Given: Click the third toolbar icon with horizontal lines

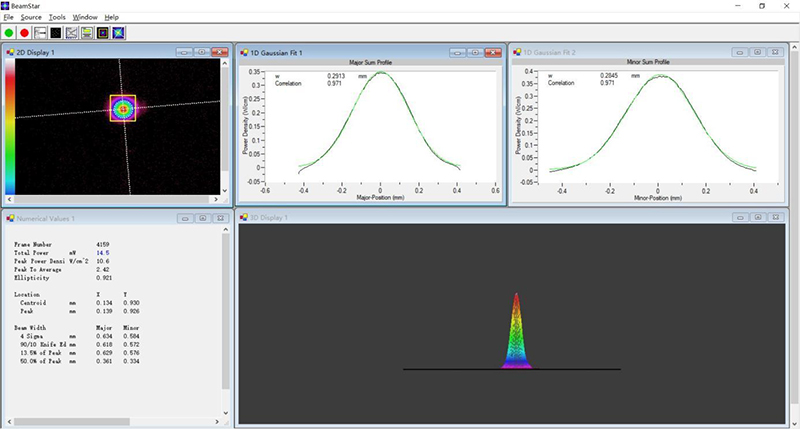Looking at the screenshot, I should (x=40, y=33).
